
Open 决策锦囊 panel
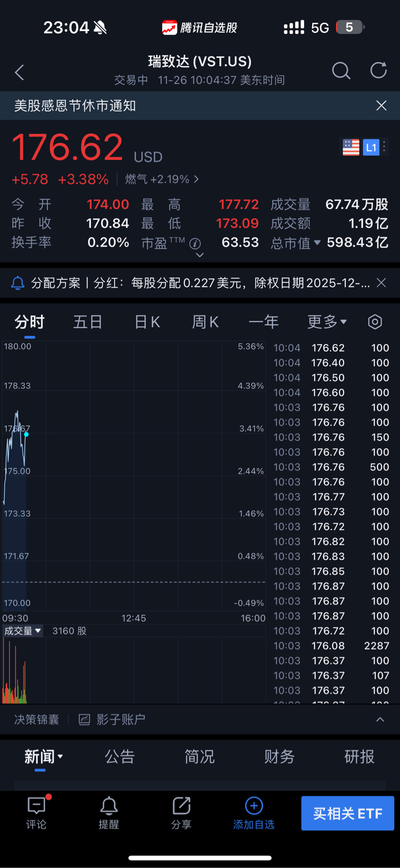(x=36, y=719)
